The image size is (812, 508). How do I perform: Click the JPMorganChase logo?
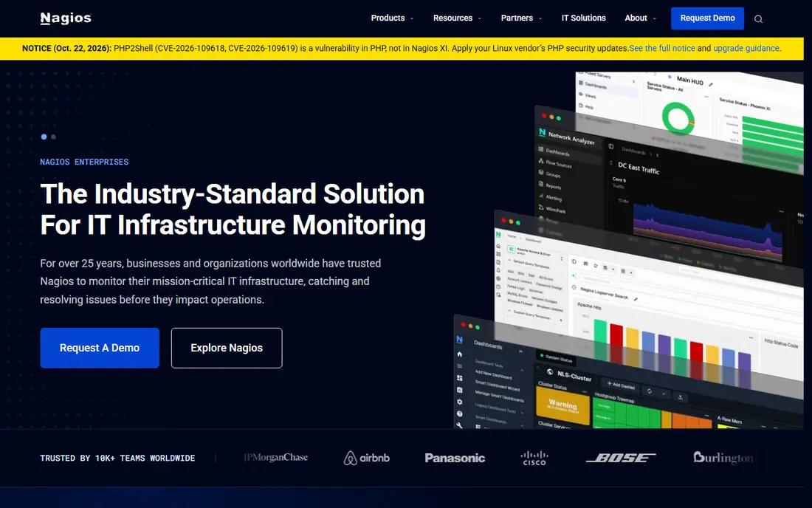pos(275,457)
